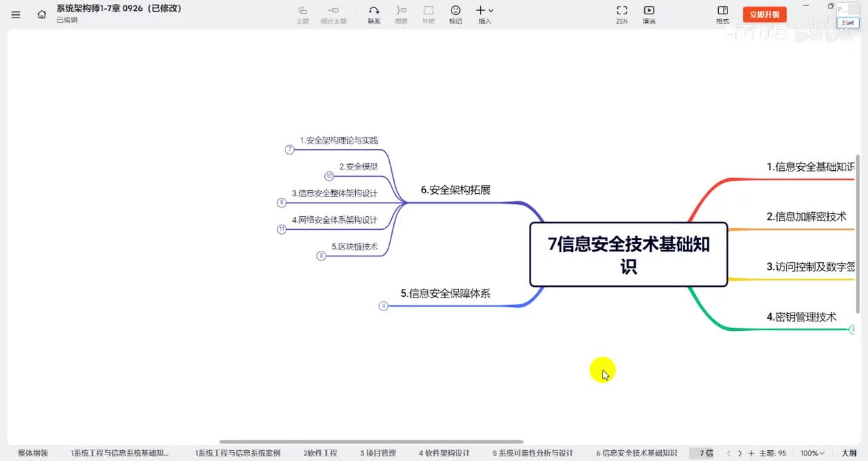868x461 pixels.
Task: Select subtopic 4.网络安全体系架构设计
Action: point(335,220)
